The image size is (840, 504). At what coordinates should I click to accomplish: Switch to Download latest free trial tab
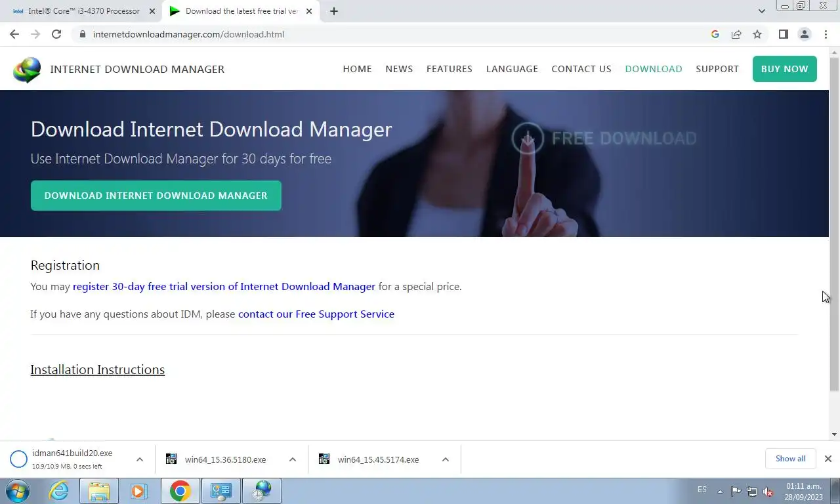(x=241, y=11)
